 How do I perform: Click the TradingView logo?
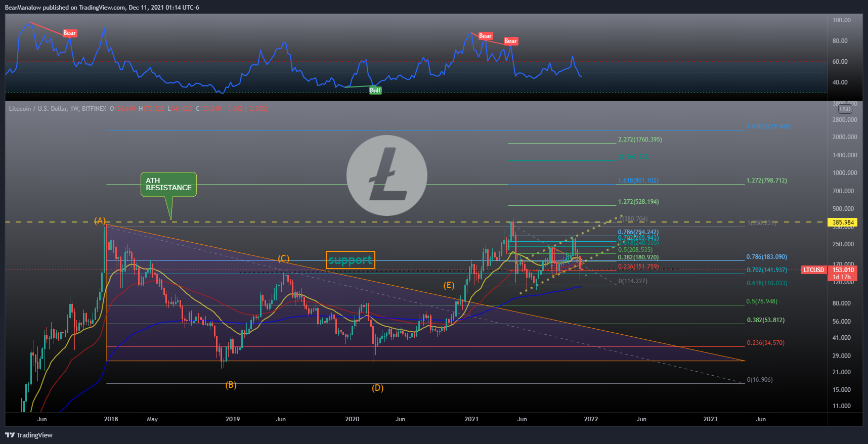point(29,435)
